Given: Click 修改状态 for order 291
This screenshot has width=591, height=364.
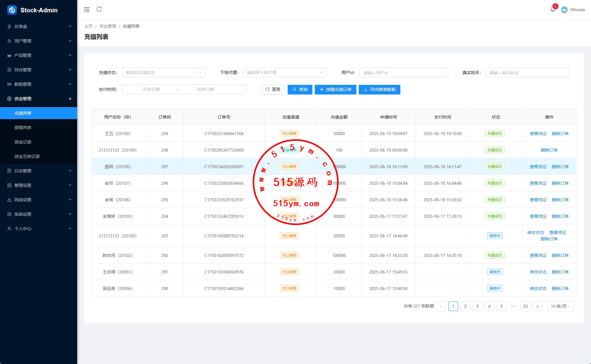Looking at the screenshot, I should 538,272.
